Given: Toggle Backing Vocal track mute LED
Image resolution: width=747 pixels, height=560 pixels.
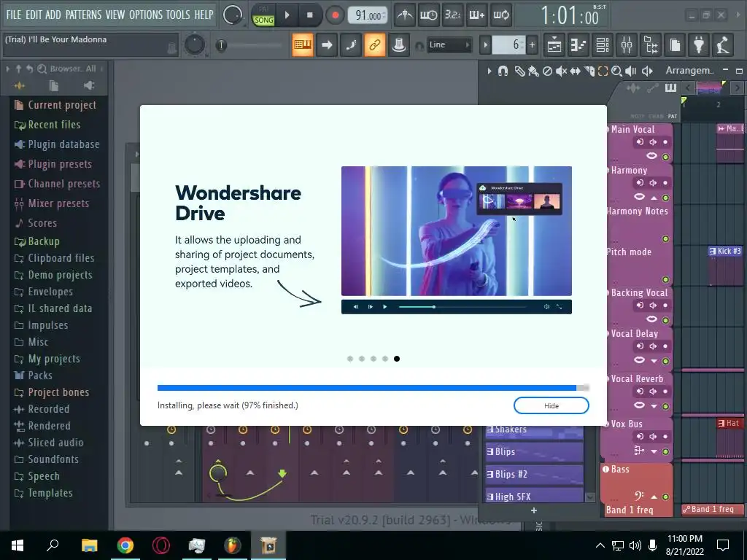Looking at the screenshot, I should click(x=665, y=320).
